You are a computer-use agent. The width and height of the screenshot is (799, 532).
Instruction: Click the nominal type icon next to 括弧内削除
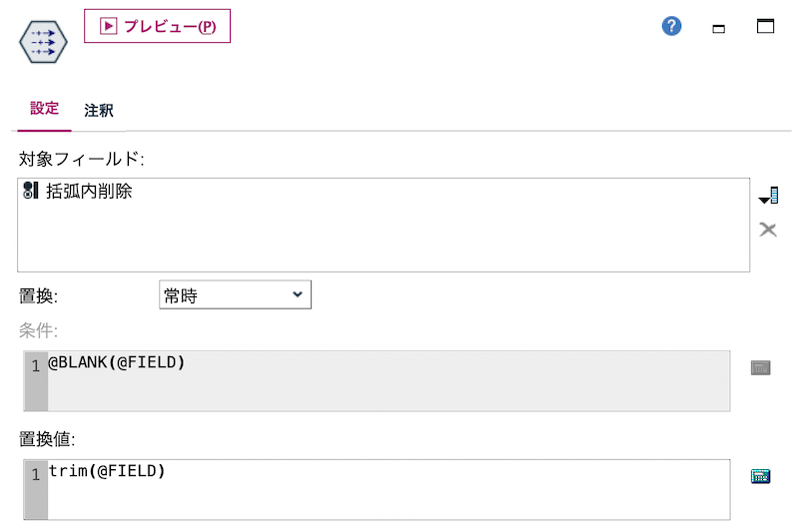pos(31,191)
